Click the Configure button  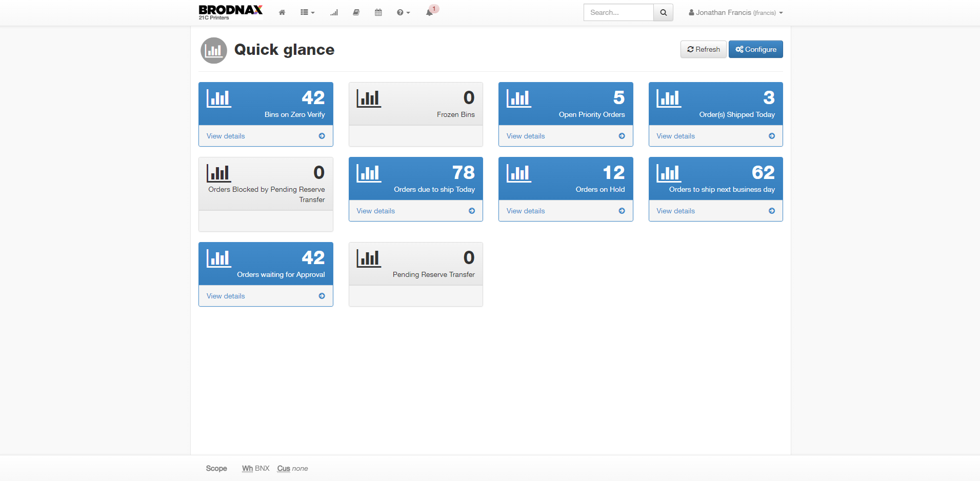(x=755, y=49)
